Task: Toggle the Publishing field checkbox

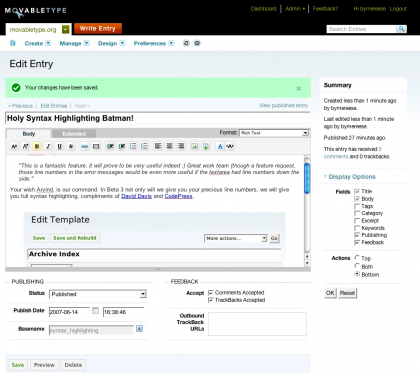Action: click(357, 235)
